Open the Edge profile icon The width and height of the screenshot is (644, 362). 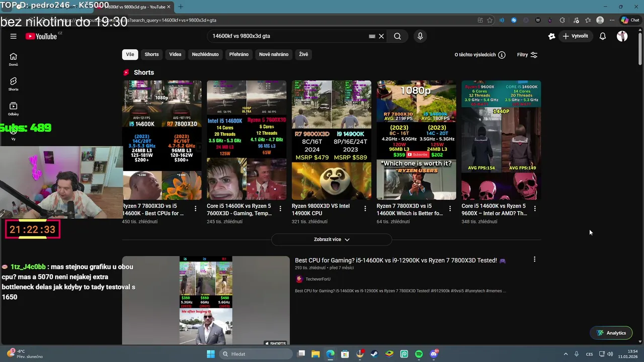click(600, 20)
